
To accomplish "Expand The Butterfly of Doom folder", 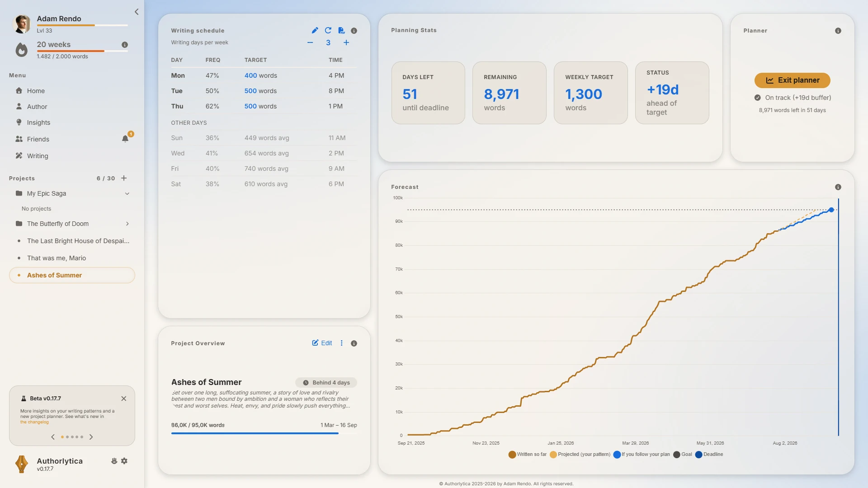I will pos(127,224).
